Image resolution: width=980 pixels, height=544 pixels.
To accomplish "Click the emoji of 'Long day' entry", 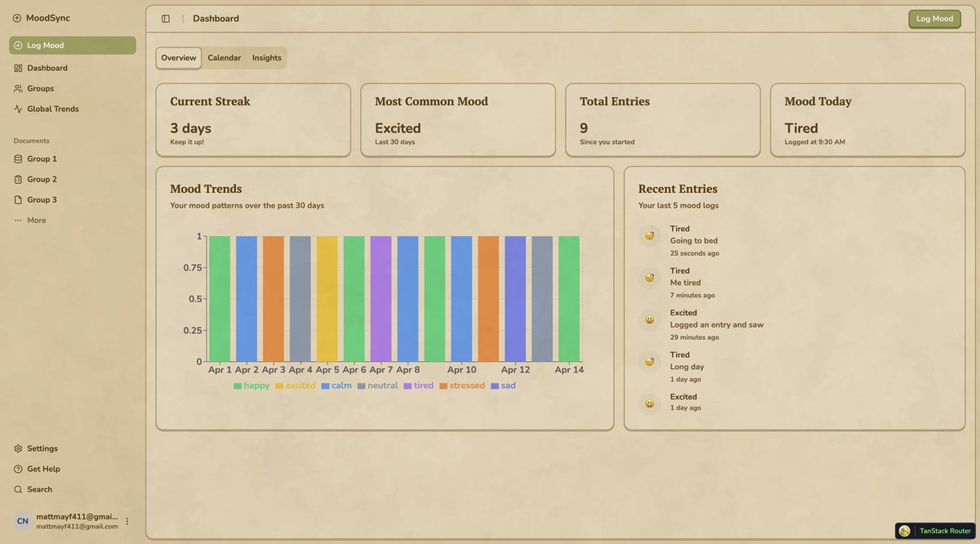I will (x=649, y=362).
